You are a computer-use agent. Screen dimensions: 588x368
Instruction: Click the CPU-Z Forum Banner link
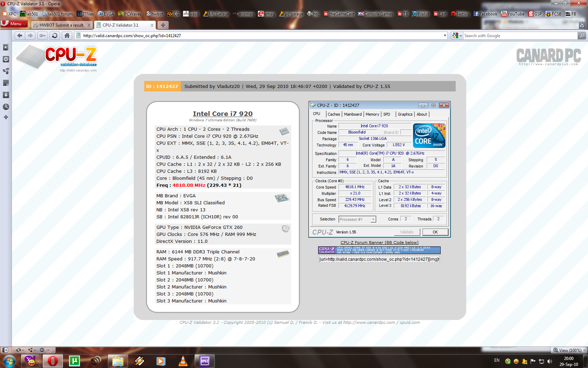point(379,243)
